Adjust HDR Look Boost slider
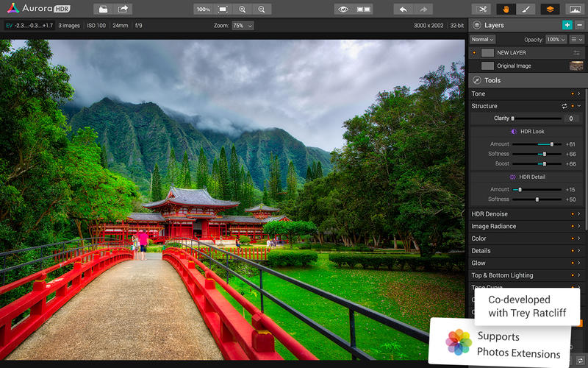Screen dimensions: 588x368 tap(537, 164)
